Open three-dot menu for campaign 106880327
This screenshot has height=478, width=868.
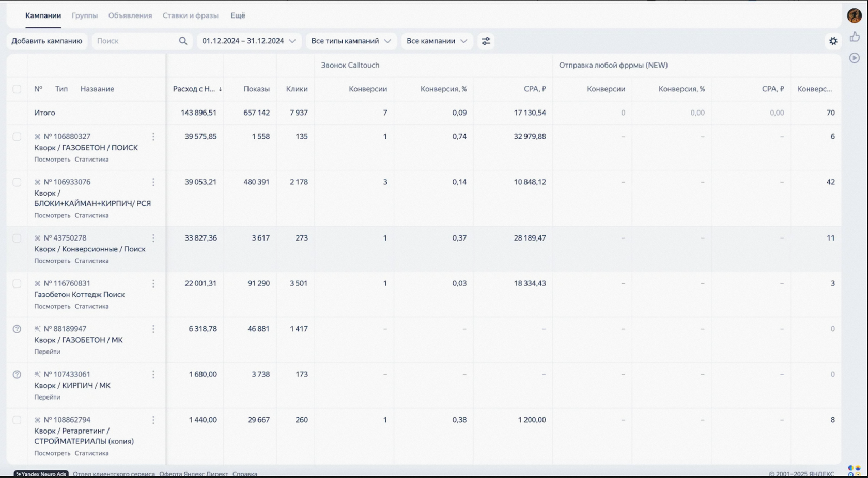tap(153, 137)
